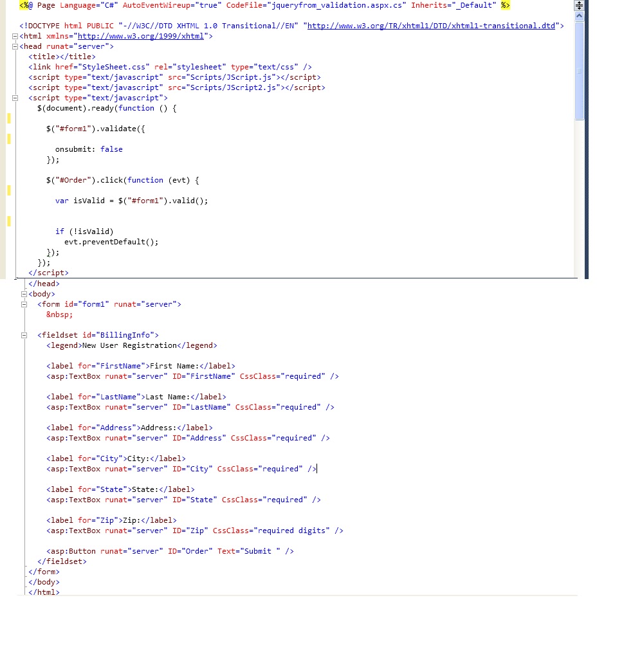
Task: Click the Zip label line
Action: click(x=111, y=520)
